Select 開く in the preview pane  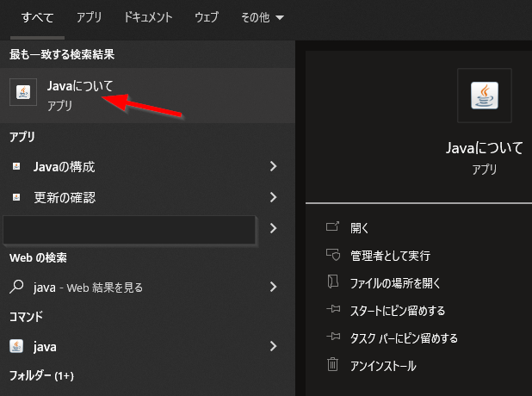[x=360, y=228]
